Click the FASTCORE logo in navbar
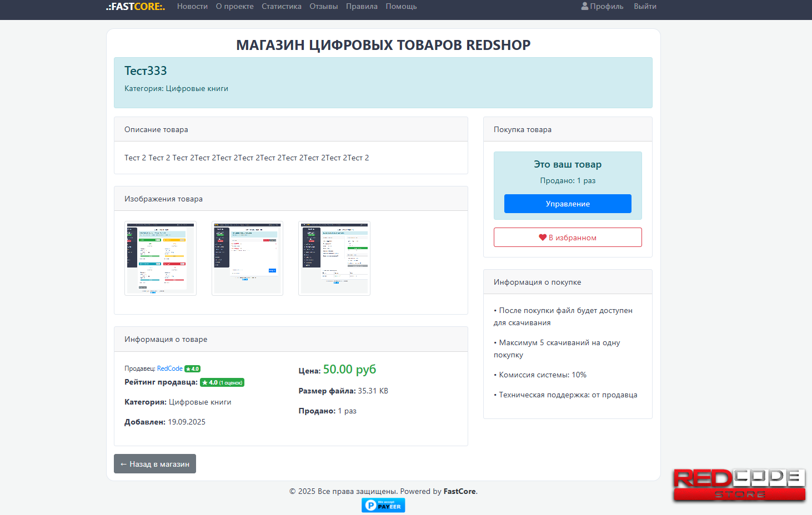Image resolution: width=812 pixels, height=515 pixels. point(136,7)
